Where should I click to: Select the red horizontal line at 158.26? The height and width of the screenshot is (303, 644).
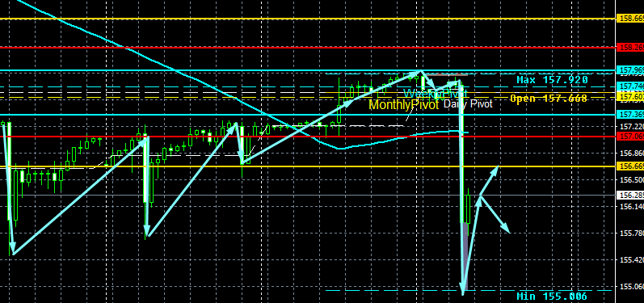(308, 47)
